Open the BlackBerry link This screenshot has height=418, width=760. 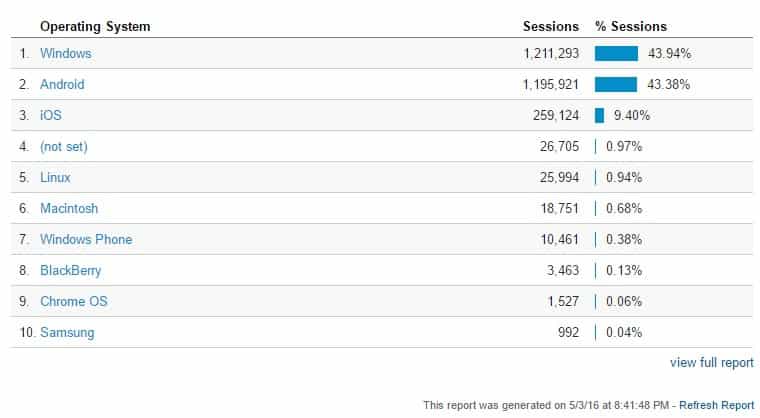pyautogui.click(x=71, y=271)
